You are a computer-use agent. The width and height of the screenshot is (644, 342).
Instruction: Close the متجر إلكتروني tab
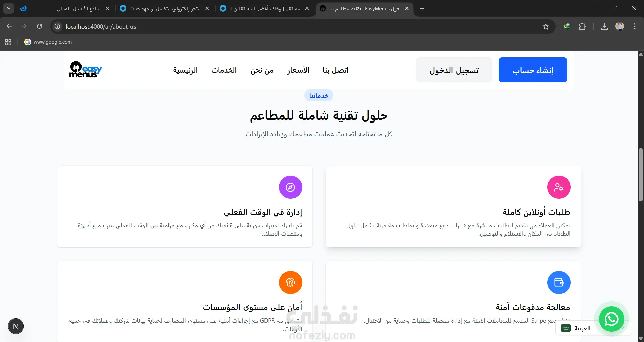pyautogui.click(x=207, y=8)
